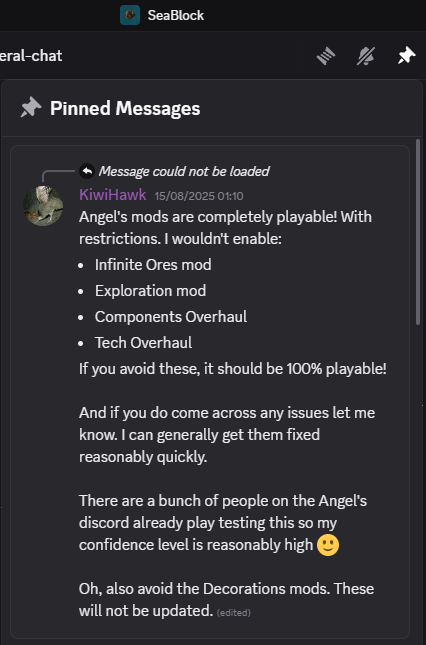Viewport: 426px width, 645px height.
Task: Open the 'Message could not be loaded' reply reference
Action: (184, 171)
